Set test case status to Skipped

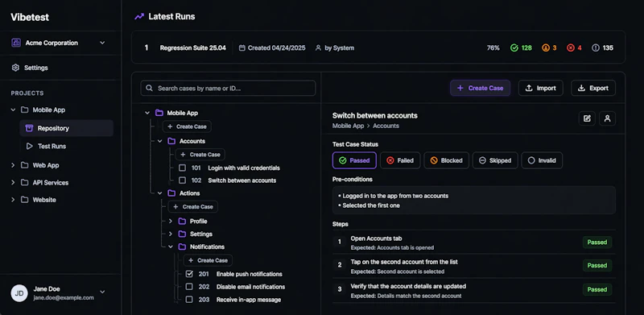coord(495,160)
